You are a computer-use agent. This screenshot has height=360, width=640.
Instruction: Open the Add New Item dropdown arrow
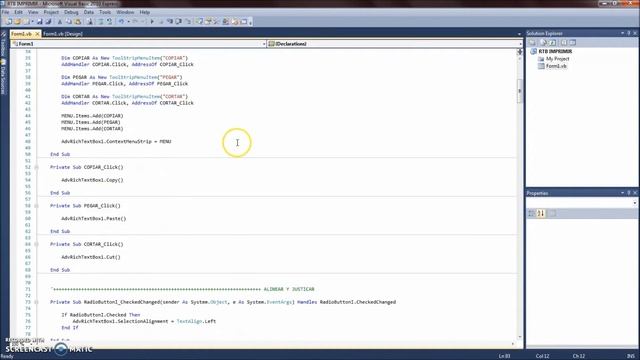point(32,21)
